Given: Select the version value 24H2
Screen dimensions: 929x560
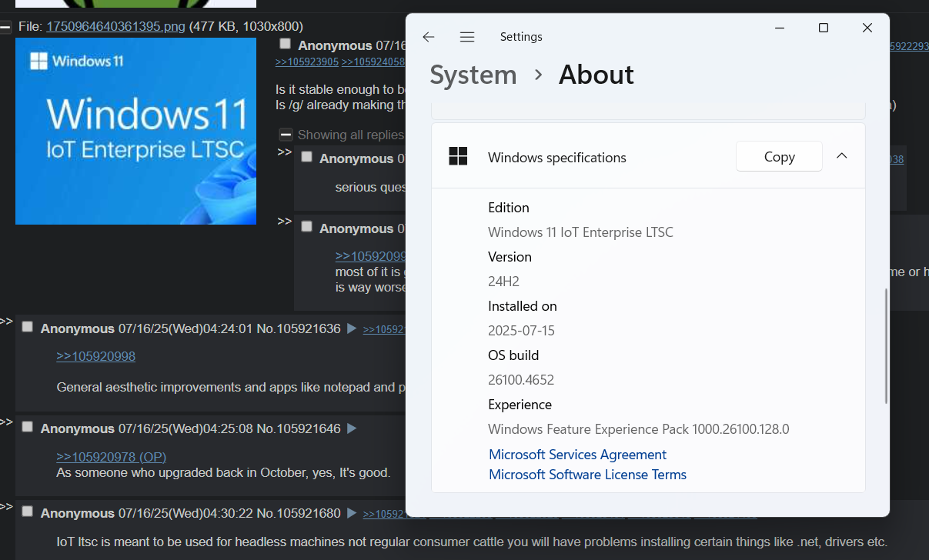Looking at the screenshot, I should click(x=503, y=281).
